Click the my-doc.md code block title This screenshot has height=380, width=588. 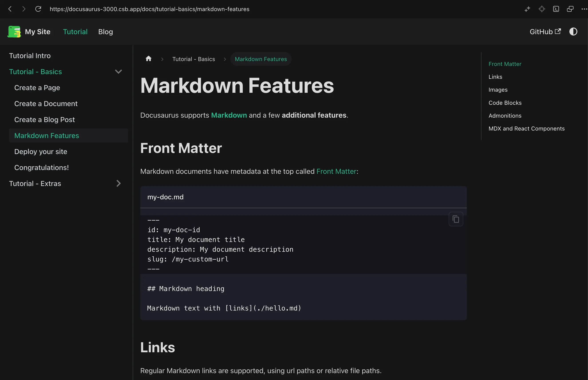click(165, 197)
